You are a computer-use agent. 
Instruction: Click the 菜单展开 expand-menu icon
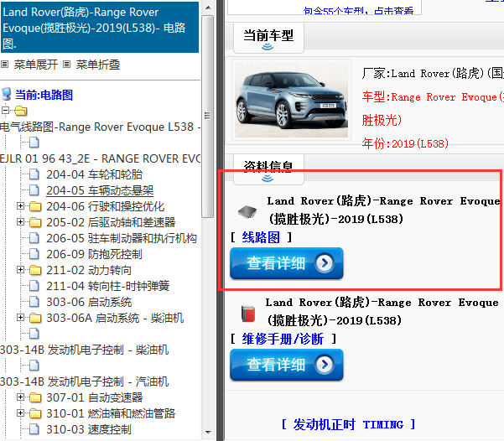click(4, 65)
